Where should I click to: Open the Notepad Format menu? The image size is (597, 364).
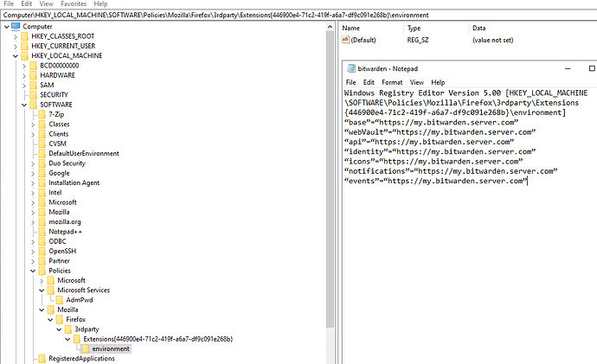coord(392,82)
